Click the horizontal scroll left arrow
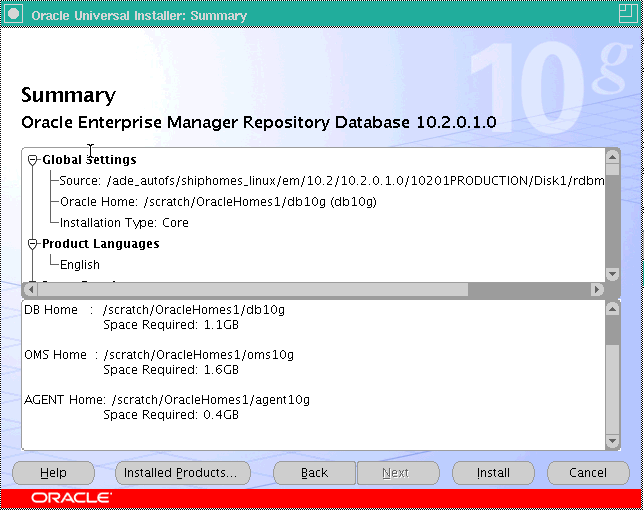The height and width of the screenshot is (510, 644). [29, 289]
